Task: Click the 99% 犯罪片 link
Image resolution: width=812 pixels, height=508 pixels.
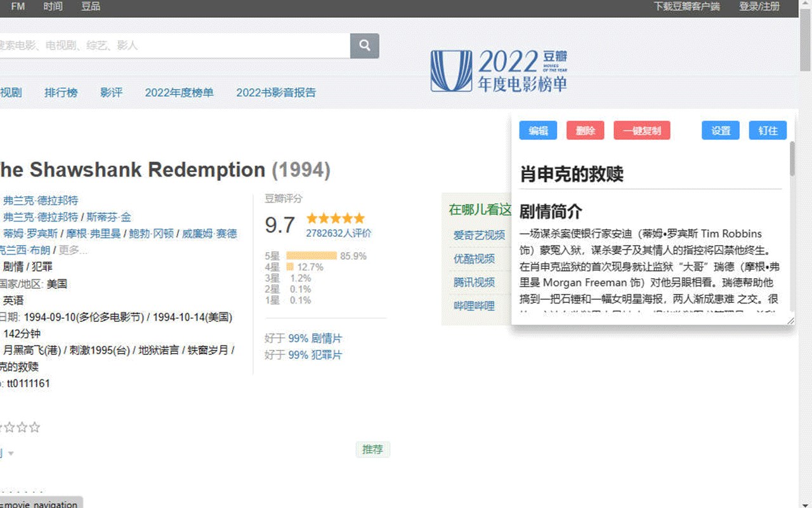Action: tap(315, 355)
